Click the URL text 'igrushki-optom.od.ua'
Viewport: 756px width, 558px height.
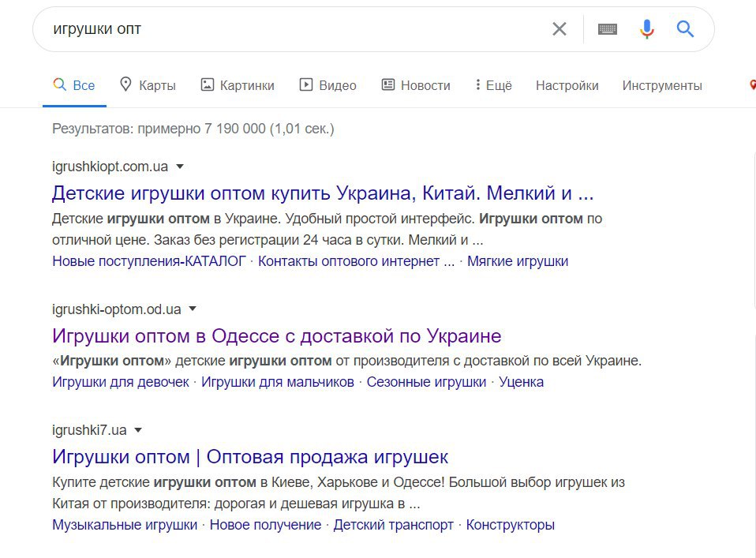point(117,309)
